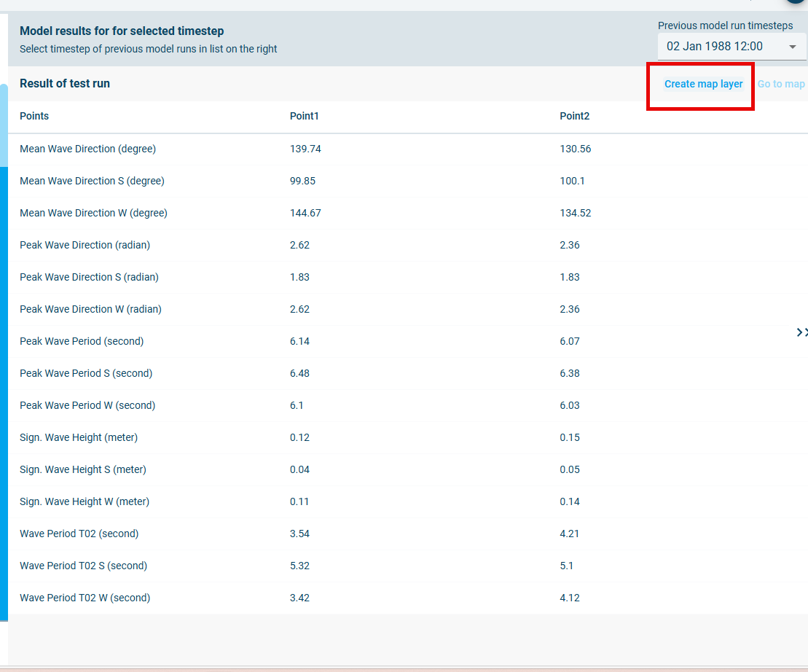
Task: Click Point1 value 144.67
Action: (x=305, y=213)
